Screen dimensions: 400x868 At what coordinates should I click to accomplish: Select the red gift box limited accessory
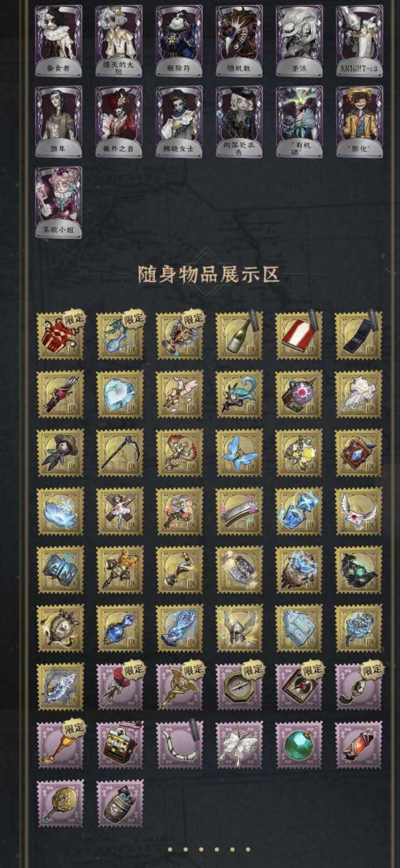coord(61,335)
